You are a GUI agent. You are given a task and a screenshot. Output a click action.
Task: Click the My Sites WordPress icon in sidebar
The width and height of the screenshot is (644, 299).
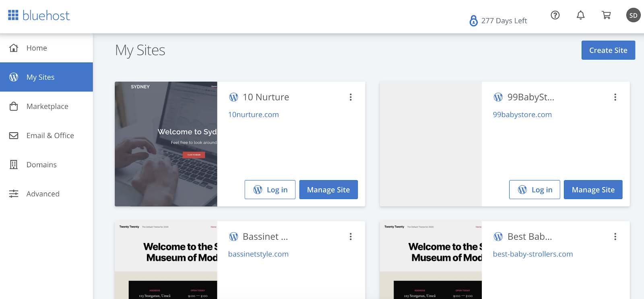coord(14,77)
